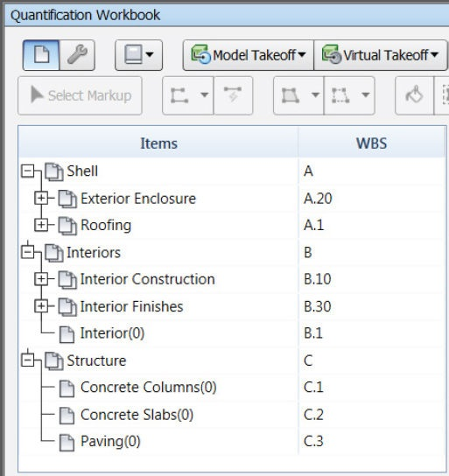
Task: Click the Select Markup button
Action: (81, 95)
